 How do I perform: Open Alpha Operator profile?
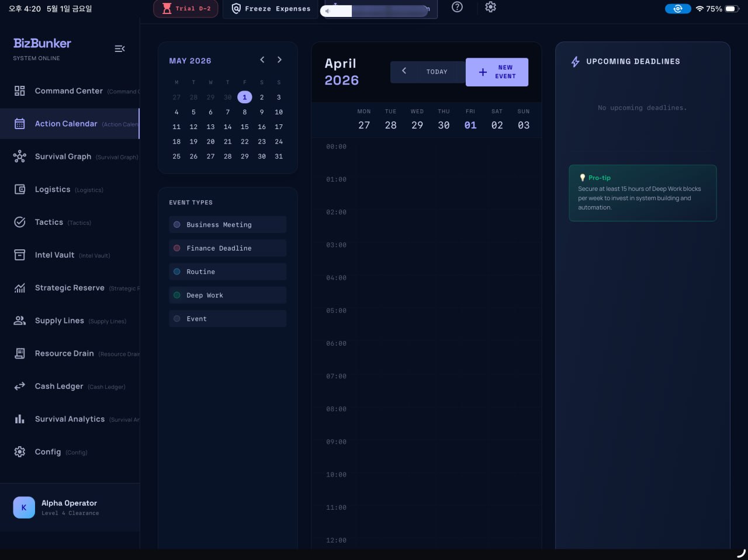point(70,507)
